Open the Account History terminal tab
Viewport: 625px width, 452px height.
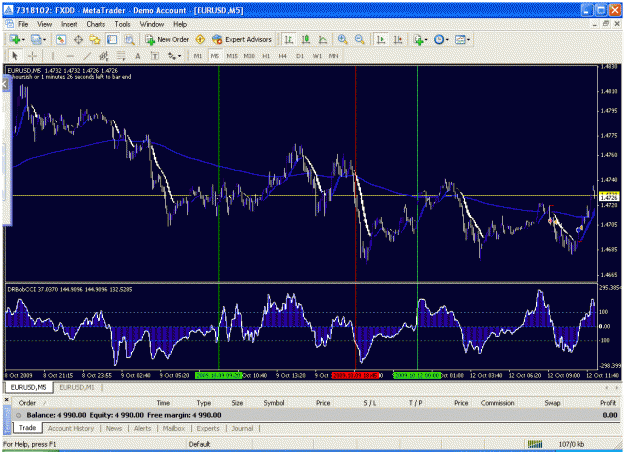pos(71,428)
